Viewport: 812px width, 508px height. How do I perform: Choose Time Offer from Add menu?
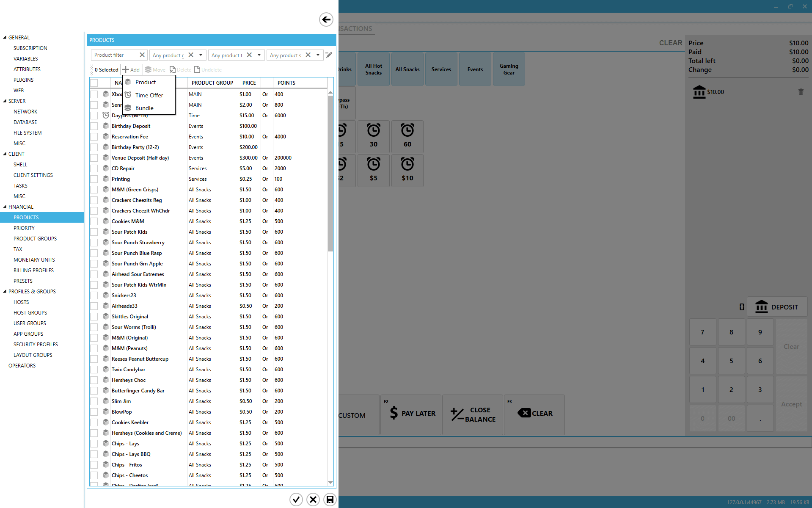click(x=149, y=95)
